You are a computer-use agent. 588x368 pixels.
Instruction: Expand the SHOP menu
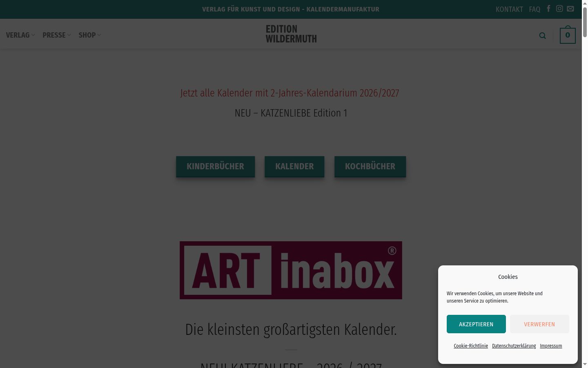90,35
